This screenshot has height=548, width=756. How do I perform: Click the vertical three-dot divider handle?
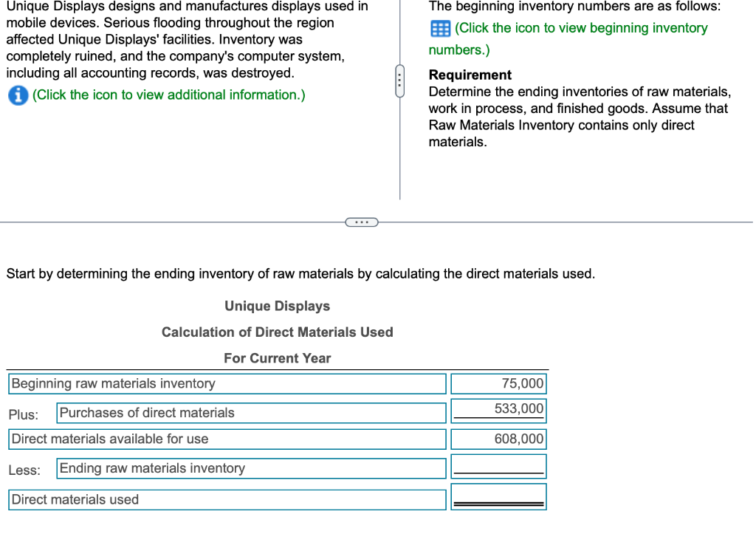[399, 81]
